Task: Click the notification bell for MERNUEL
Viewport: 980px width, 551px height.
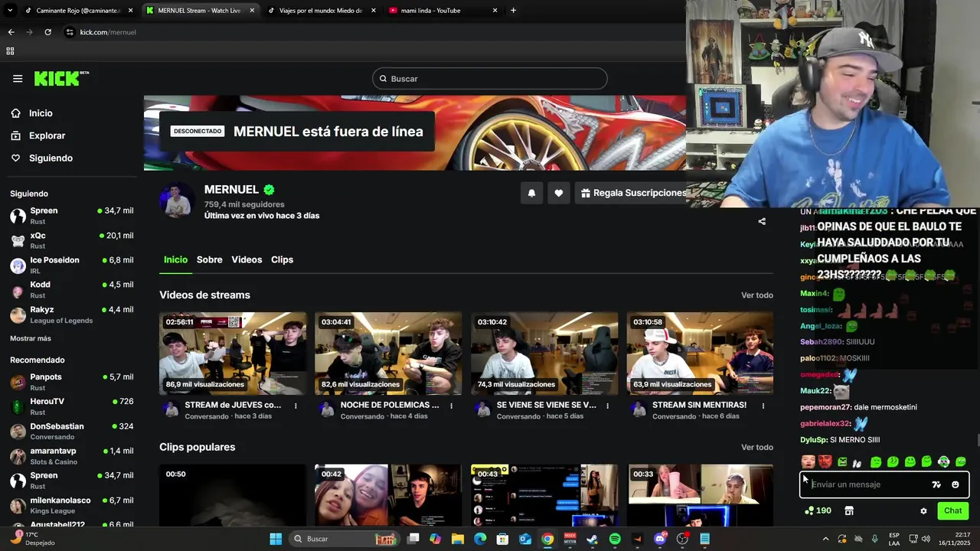Action: pos(531,194)
